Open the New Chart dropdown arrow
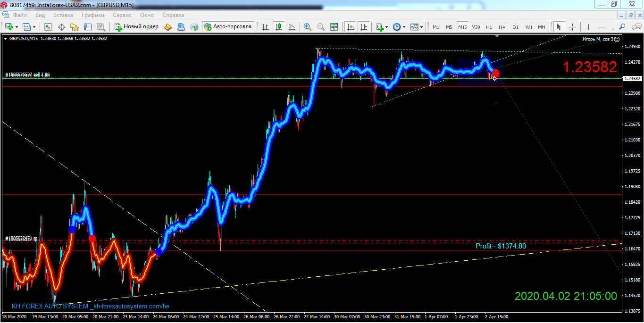 tap(17, 27)
